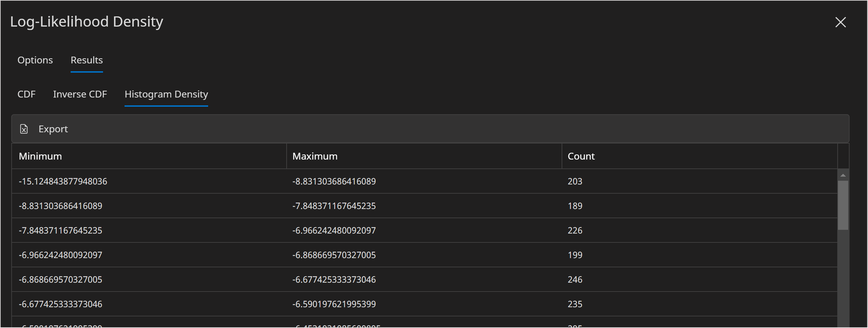Select the Histogram Density tab
The width and height of the screenshot is (868, 328).
pos(166,94)
